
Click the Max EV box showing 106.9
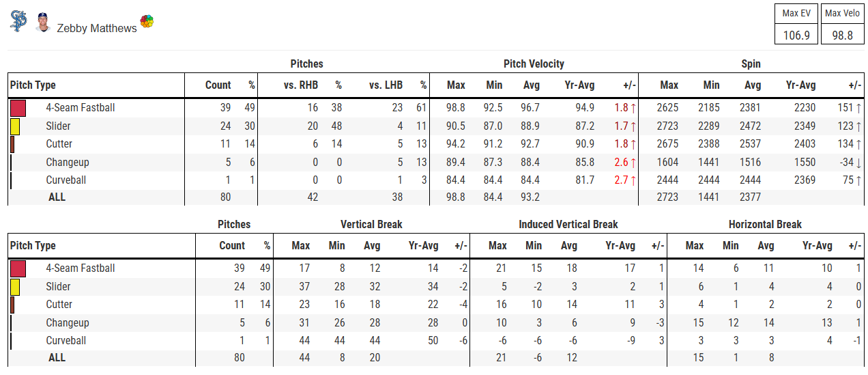(x=796, y=25)
